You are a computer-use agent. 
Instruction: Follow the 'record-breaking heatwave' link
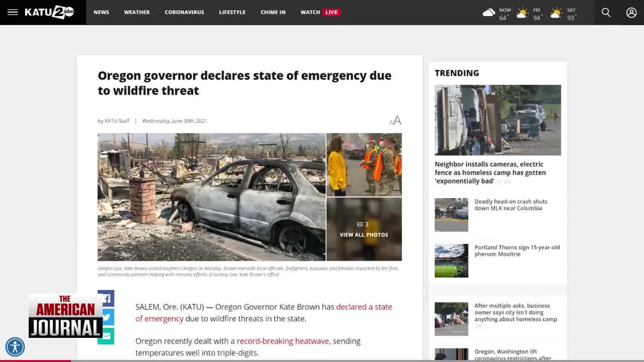(283, 341)
